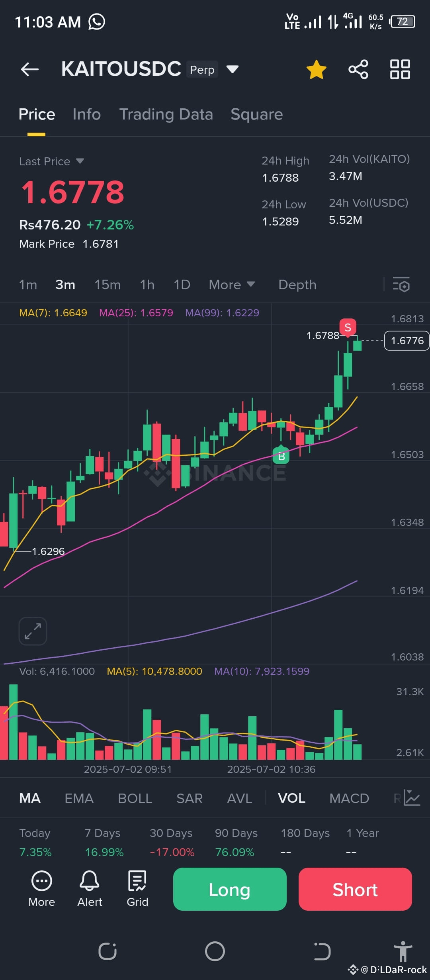Switch to the Trading Data tab

166,114
